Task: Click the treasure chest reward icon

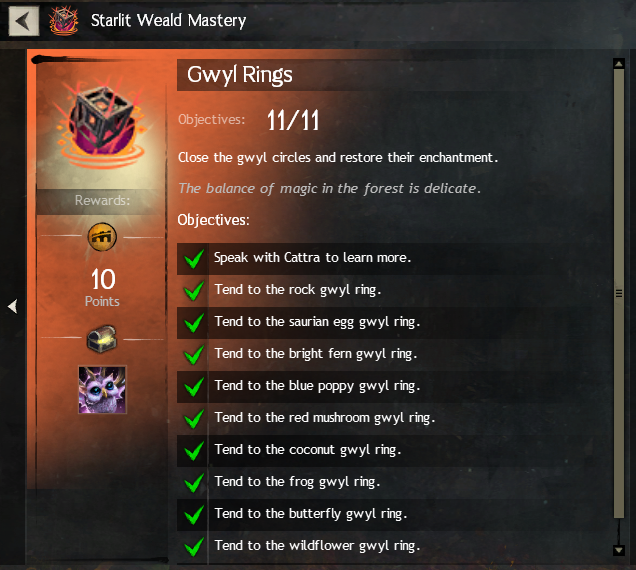Action: coord(102,338)
